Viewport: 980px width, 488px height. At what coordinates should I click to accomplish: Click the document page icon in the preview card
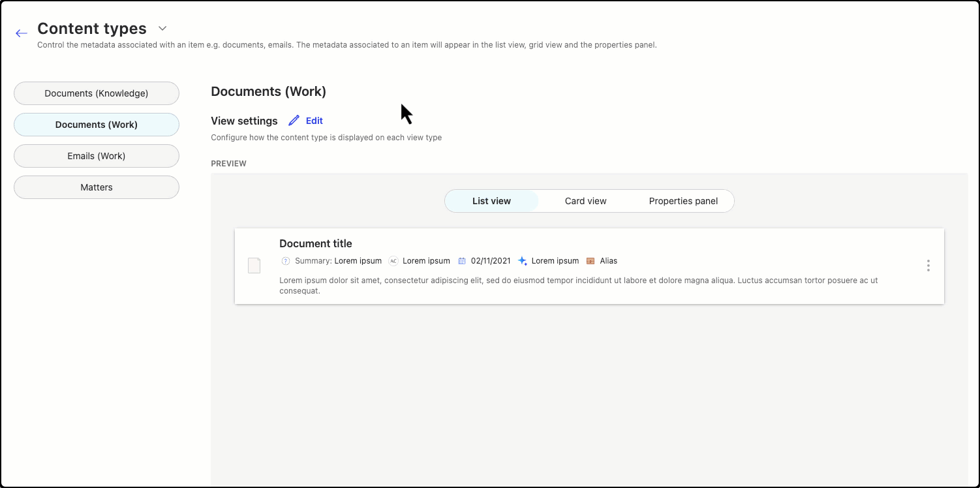click(254, 265)
